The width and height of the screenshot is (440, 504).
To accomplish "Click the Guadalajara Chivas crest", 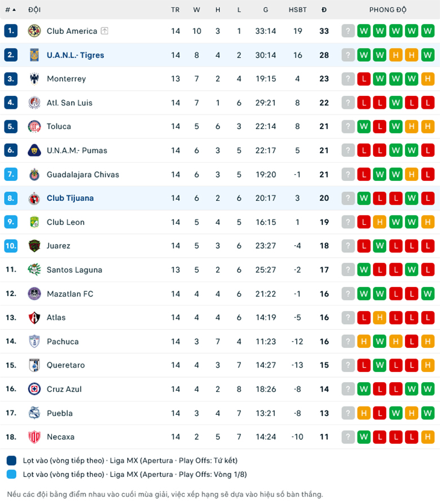I will (x=34, y=174).
